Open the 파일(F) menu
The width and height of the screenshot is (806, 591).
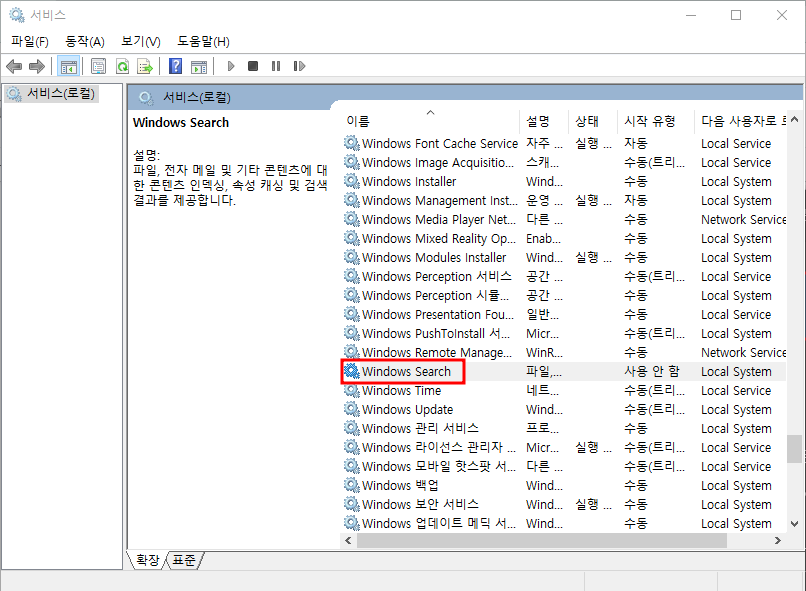pyautogui.click(x=30, y=42)
